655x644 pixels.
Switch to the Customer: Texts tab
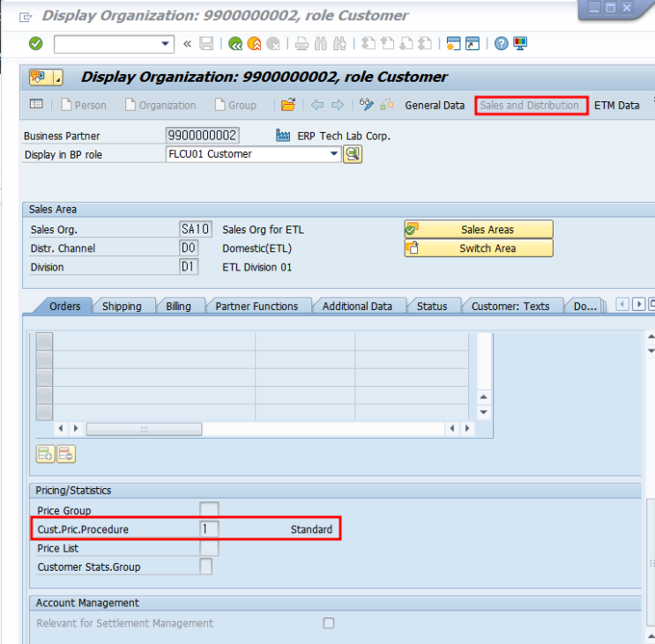coord(510,307)
